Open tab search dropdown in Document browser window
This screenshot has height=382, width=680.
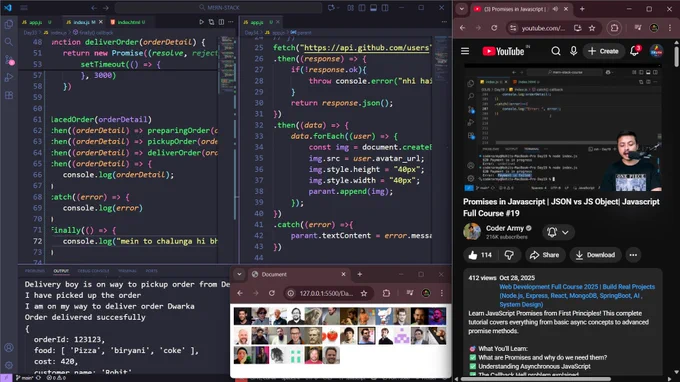239,274
